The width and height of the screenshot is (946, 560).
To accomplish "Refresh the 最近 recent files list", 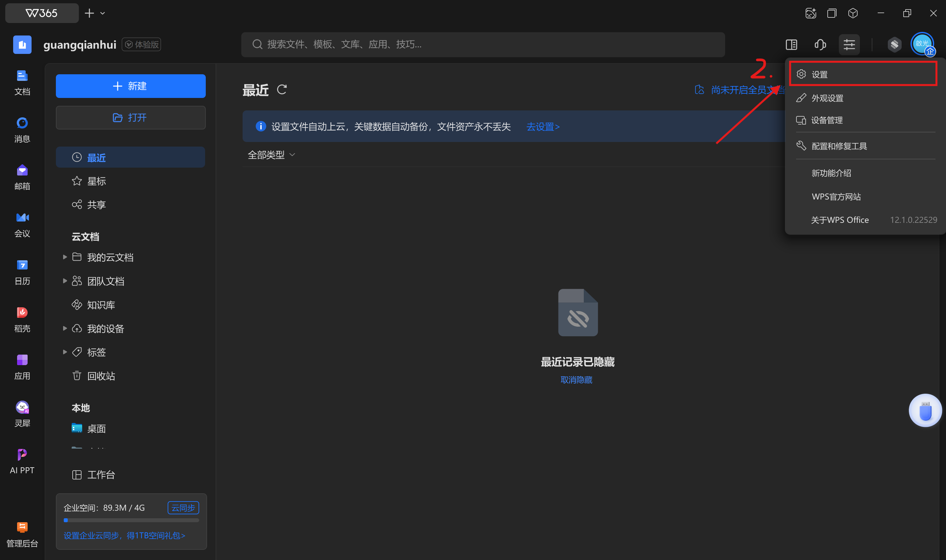I will pos(282,90).
